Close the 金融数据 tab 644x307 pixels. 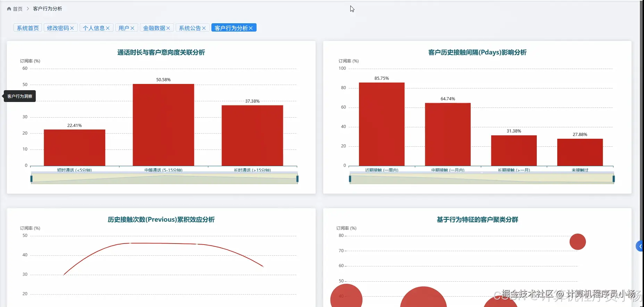(x=168, y=28)
